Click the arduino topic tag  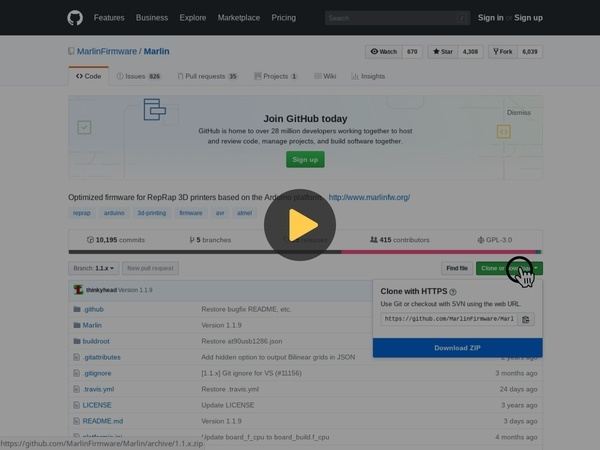pos(114,213)
